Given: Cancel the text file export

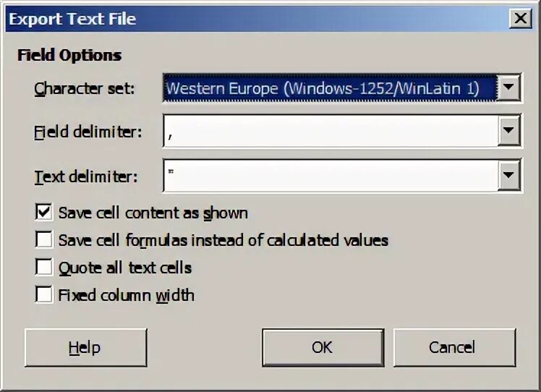Looking at the screenshot, I should click(451, 348).
